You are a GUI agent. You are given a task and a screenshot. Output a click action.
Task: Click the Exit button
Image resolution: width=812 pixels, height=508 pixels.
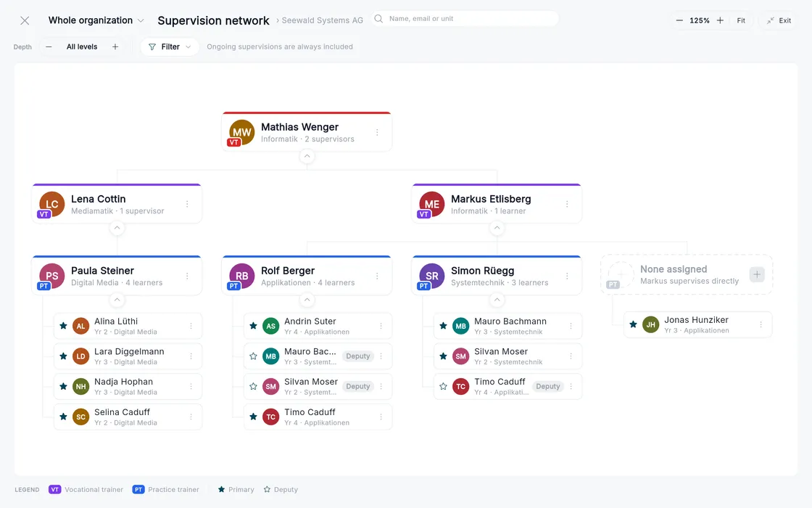779,21
